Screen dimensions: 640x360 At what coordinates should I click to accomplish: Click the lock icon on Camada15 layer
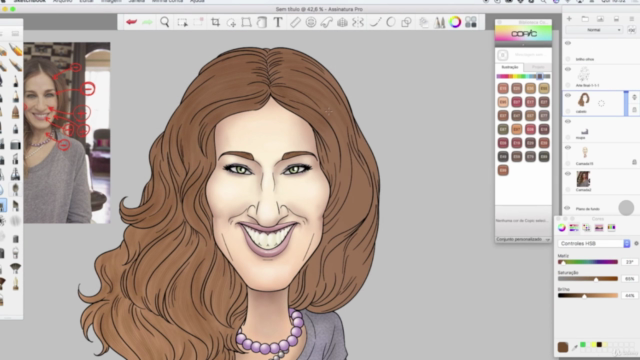634,162
